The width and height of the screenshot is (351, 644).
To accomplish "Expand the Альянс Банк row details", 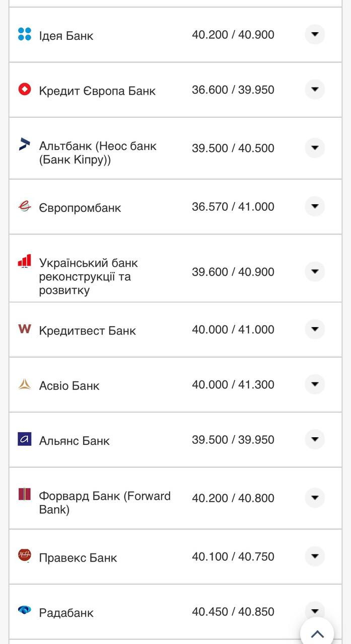I will tap(314, 439).
